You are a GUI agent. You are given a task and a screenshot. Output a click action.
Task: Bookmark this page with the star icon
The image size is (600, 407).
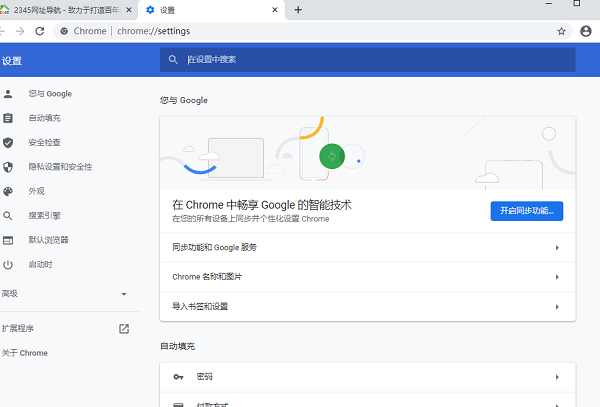pyautogui.click(x=561, y=31)
